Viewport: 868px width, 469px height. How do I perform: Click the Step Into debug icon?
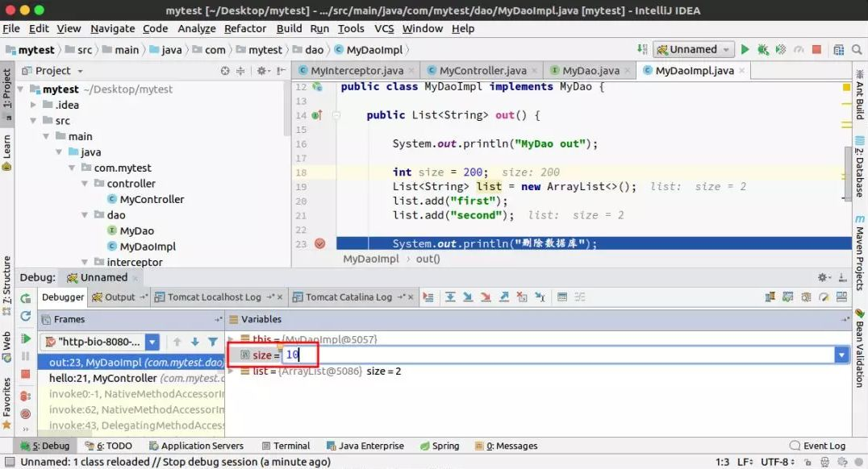pyautogui.click(x=468, y=297)
